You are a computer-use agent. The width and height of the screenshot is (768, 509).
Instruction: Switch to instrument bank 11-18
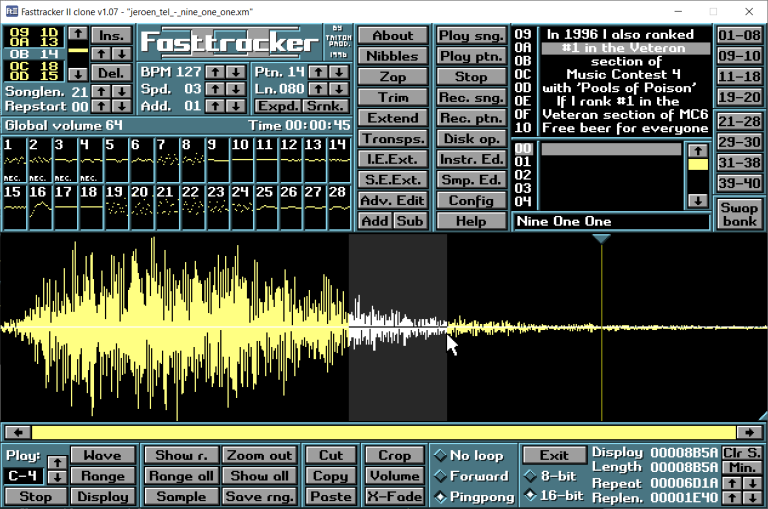pyautogui.click(x=739, y=76)
